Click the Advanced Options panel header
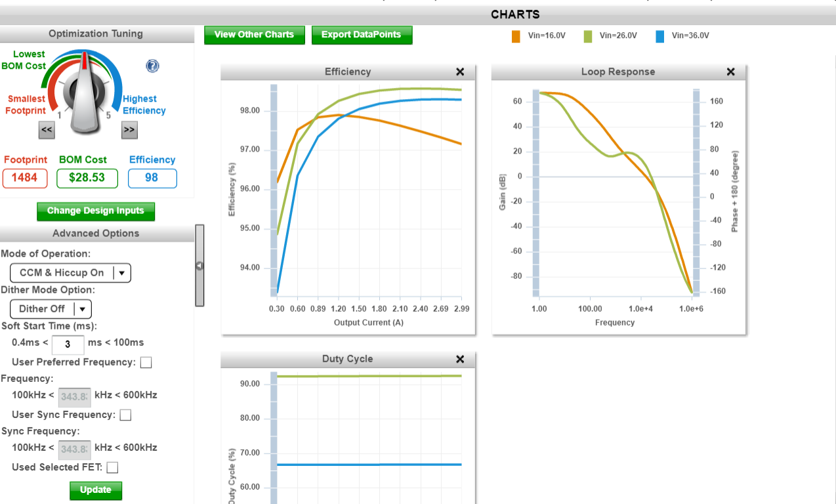Viewport: 836px width, 504px height. point(96,234)
